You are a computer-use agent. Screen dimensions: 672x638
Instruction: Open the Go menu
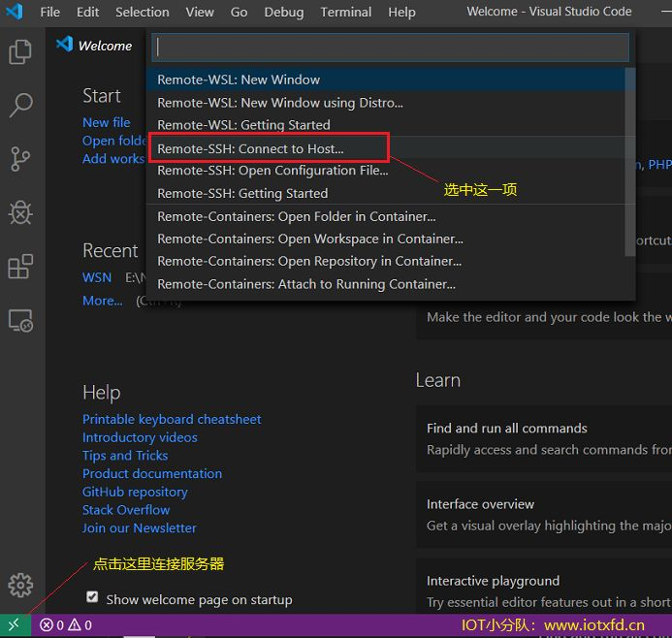(239, 12)
